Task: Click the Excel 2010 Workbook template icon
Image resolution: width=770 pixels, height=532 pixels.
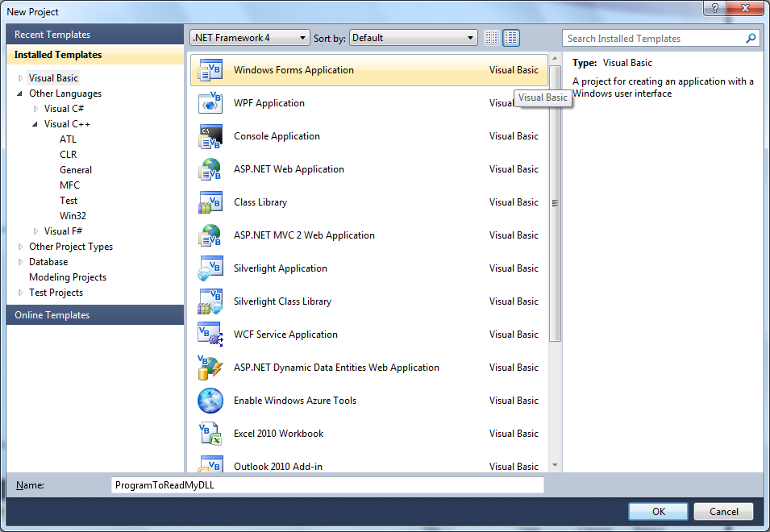Action: click(210, 434)
